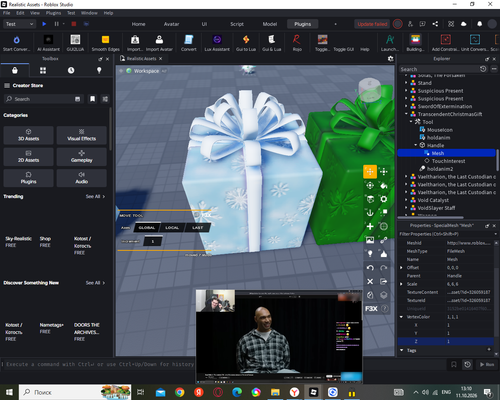This screenshot has height=400, width=500.
Task: Select the F3X Decorate tool
Action: (x=384, y=254)
